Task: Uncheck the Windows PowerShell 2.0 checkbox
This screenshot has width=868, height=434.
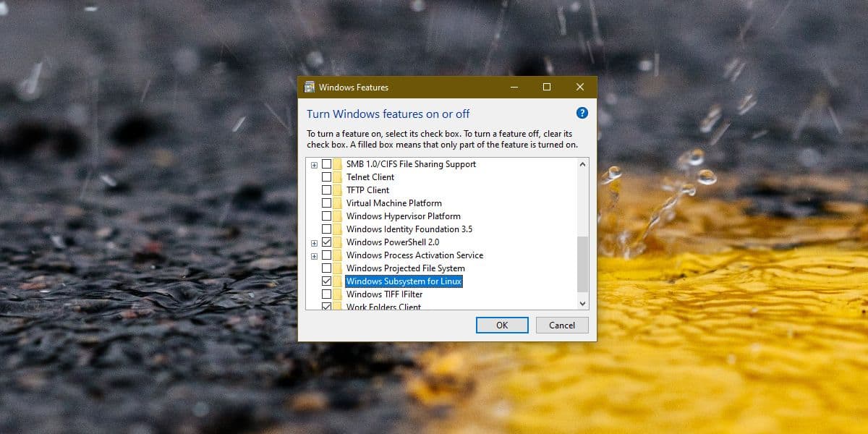Action: (326, 242)
